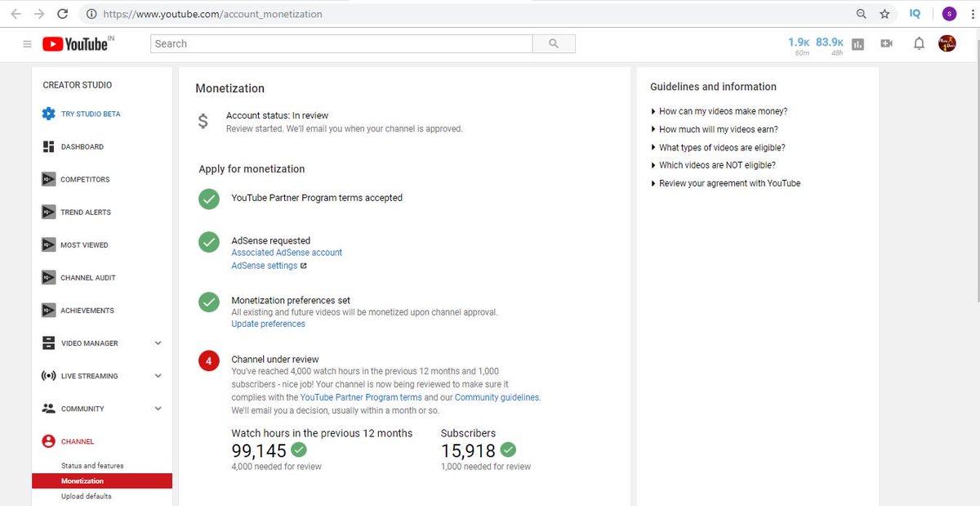The image size is (980, 506).
Task: Click green check beside Partner Program terms
Action: coord(209,198)
